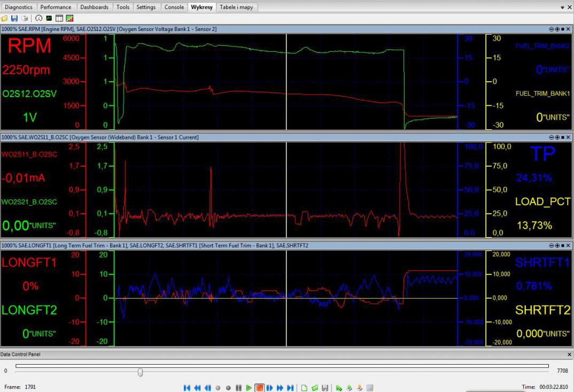Click the open folder icon in top toolbar

point(5,19)
